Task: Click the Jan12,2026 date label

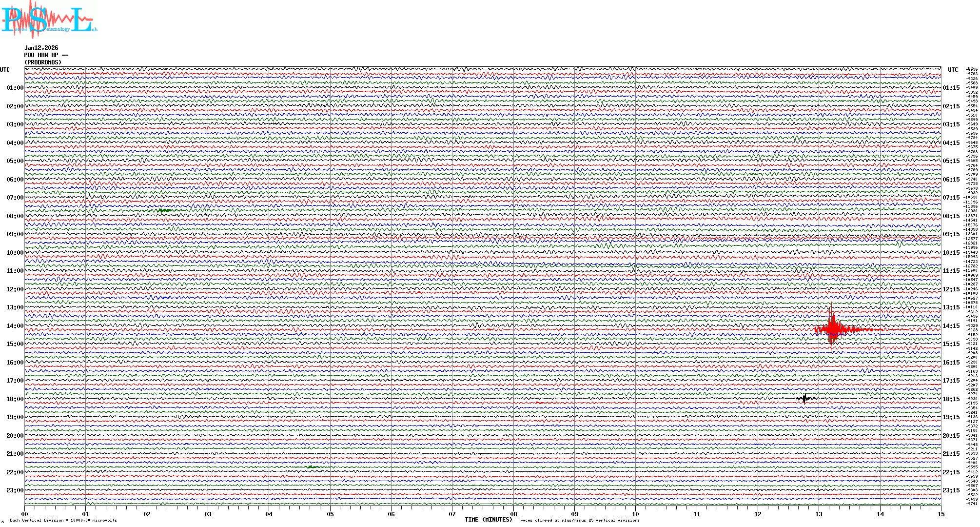Action: [x=41, y=48]
